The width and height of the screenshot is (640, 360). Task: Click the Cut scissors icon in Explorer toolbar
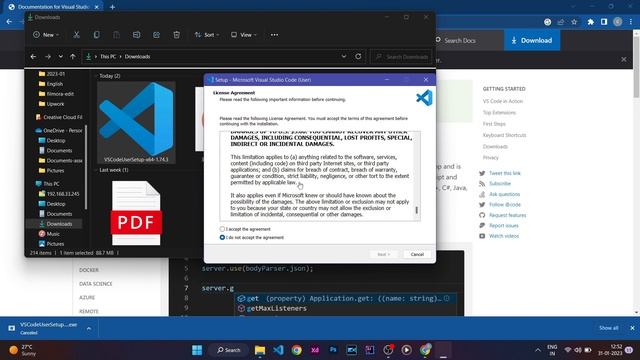[x=76, y=35]
